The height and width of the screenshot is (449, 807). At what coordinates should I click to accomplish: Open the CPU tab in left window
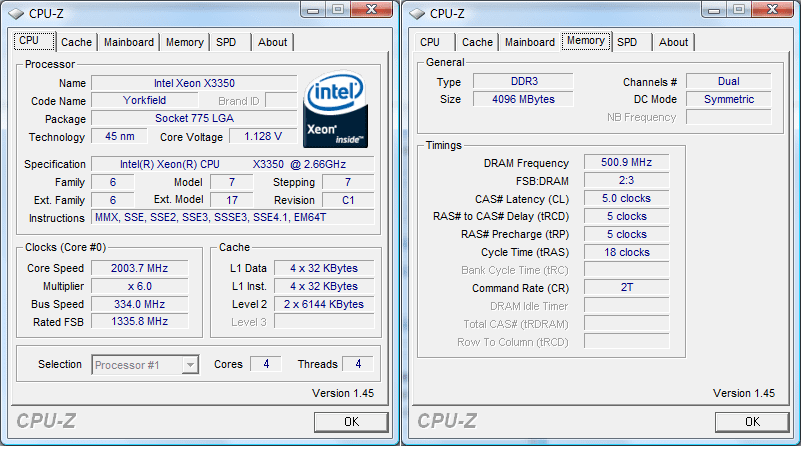click(34, 41)
